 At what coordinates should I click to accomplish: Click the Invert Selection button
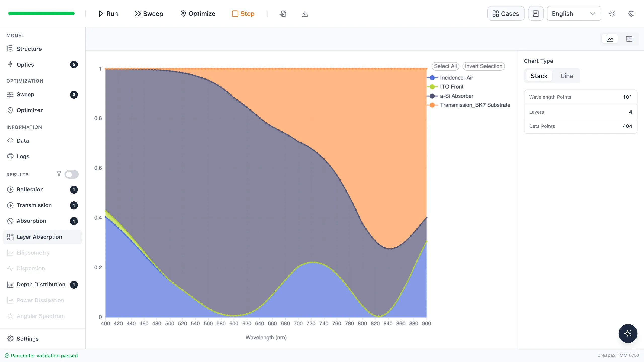pyautogui.click(x=484, y=66)
